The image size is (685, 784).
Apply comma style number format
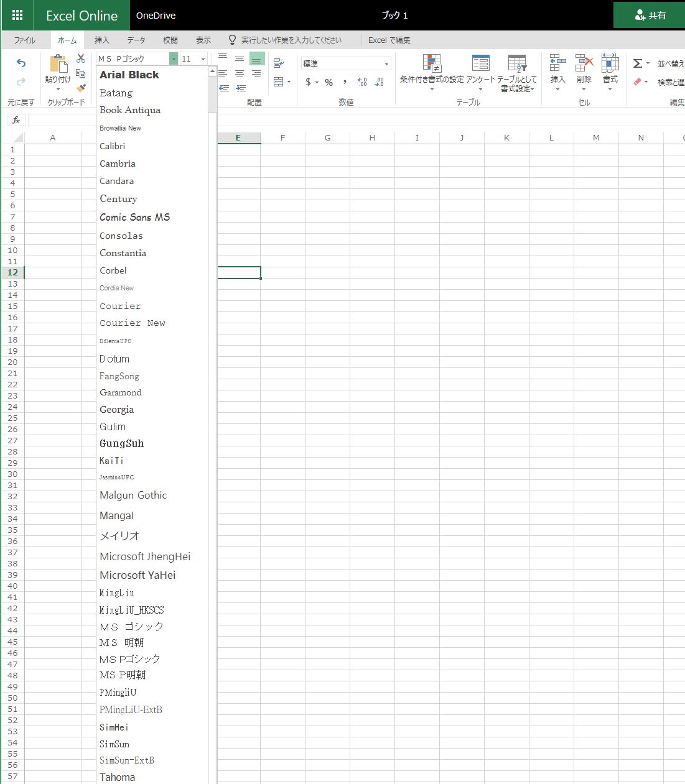click(x=345, y=81)
